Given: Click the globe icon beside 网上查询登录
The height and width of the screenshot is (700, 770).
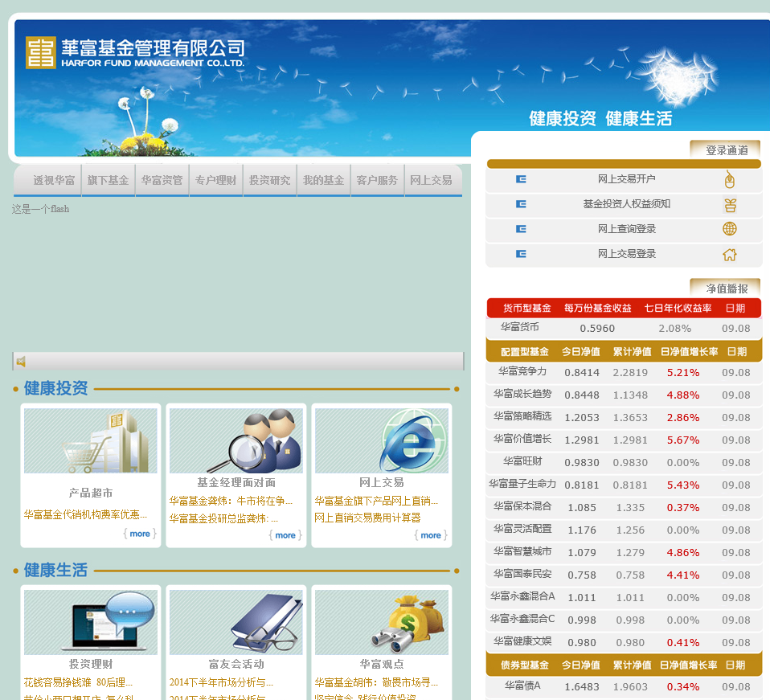Looking at the screenshot, I should (730, 229).
